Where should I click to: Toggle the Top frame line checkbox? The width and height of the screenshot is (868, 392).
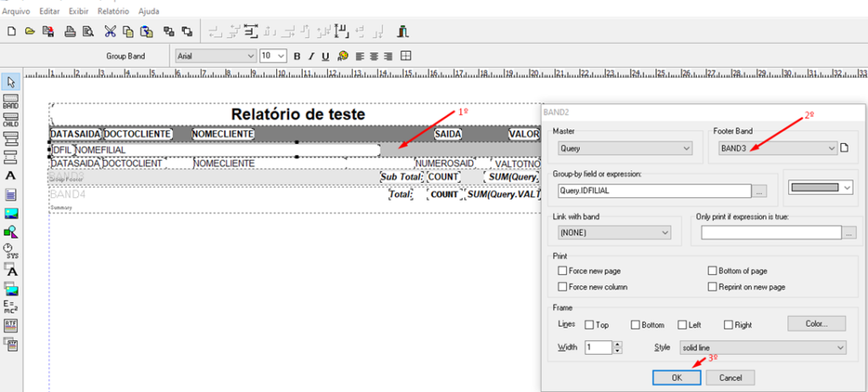coord(588,324)
